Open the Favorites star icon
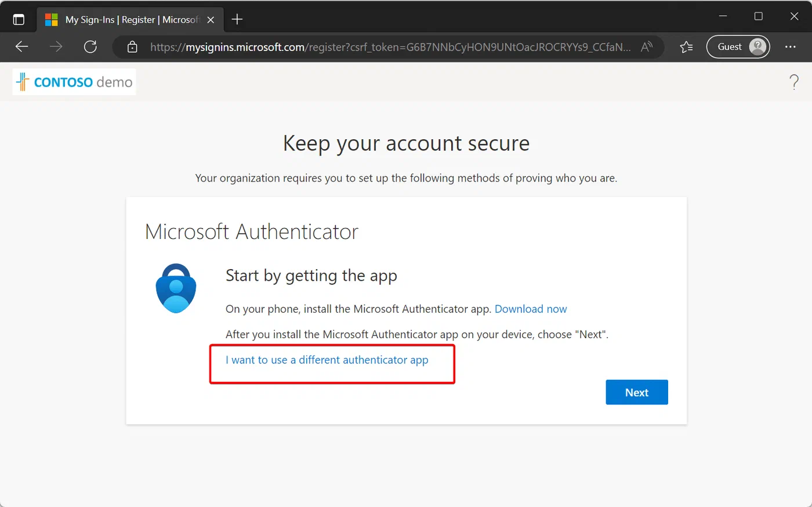The image size is (812, 507). (x=687, y=47)
